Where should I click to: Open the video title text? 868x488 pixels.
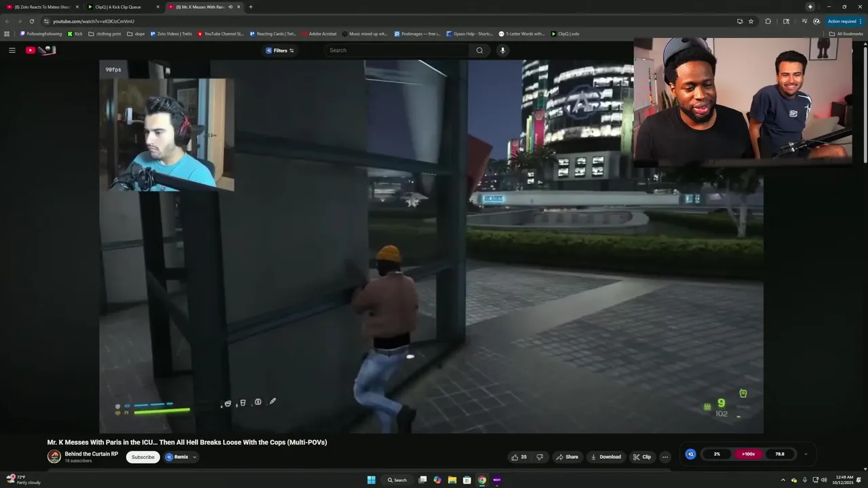coord(187,442)
